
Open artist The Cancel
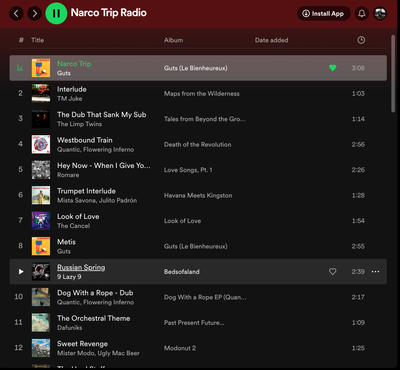73,226
